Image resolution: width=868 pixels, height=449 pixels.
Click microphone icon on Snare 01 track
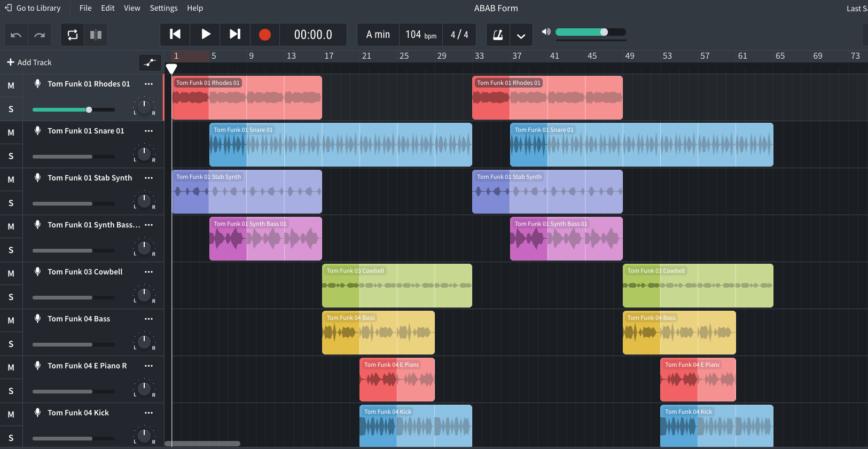pyautogui.click(x=37, y=130)
